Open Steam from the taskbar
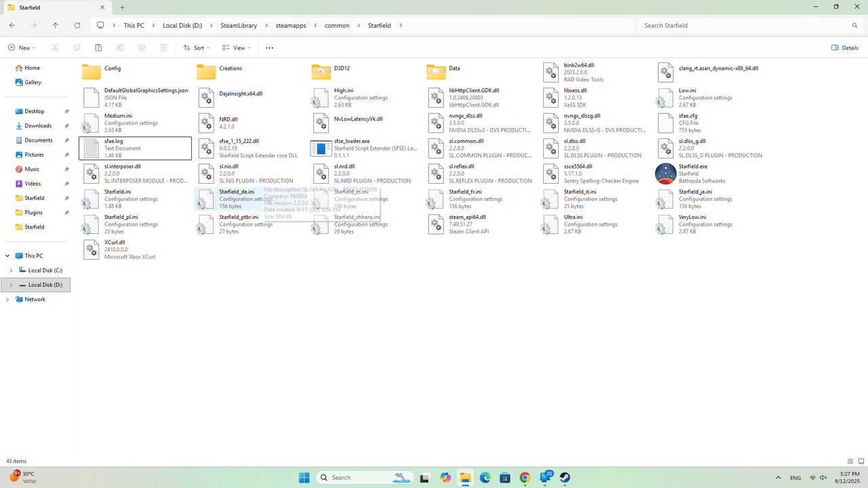 [x=565, y=477]
